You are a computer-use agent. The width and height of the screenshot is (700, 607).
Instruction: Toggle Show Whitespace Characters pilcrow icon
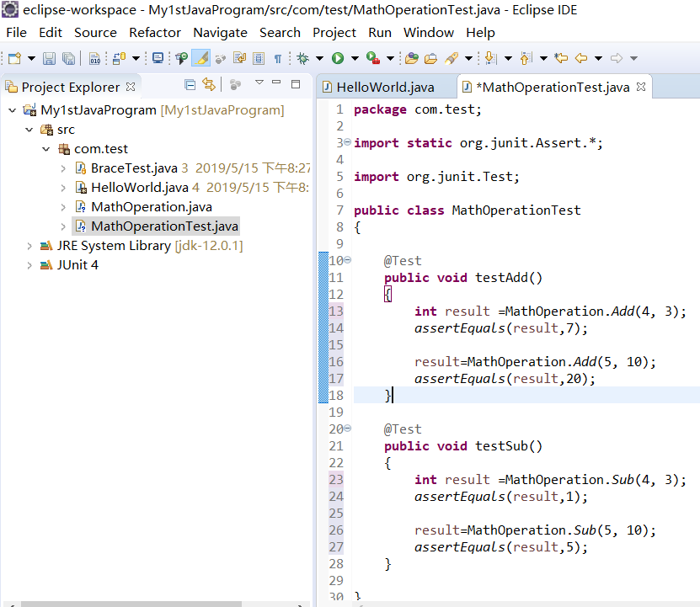click(x=278, y=58)
